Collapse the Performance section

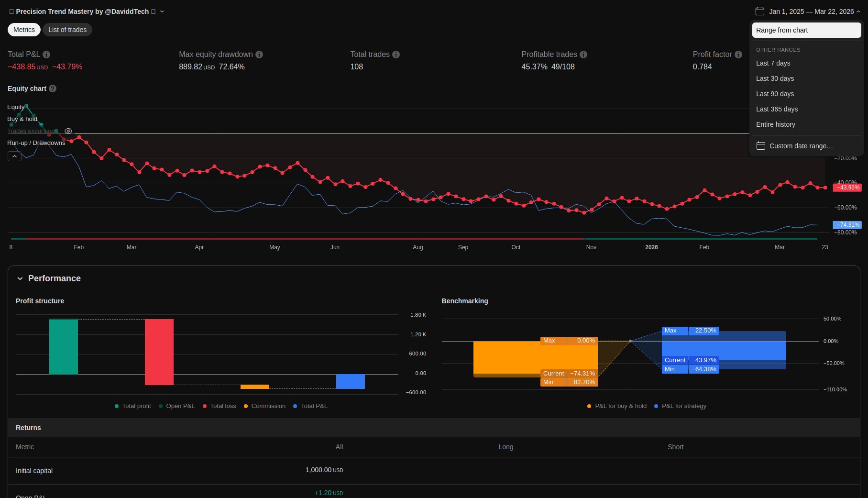coord(20,278)
